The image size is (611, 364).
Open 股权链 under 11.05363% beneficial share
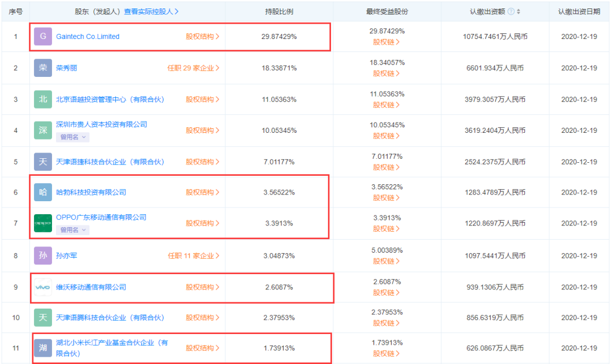[386, 105]
